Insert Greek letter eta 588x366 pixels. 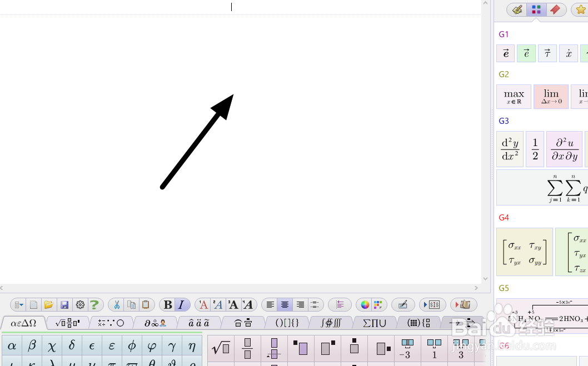tap(192, 345)
